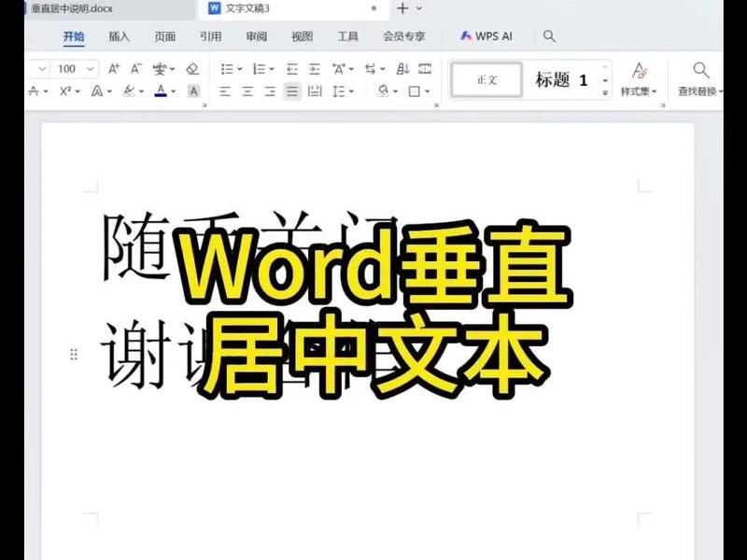The height and width of the screenshot is (560, 747).
Task: Click the text direction swap icon
Action: coord(371,69)
